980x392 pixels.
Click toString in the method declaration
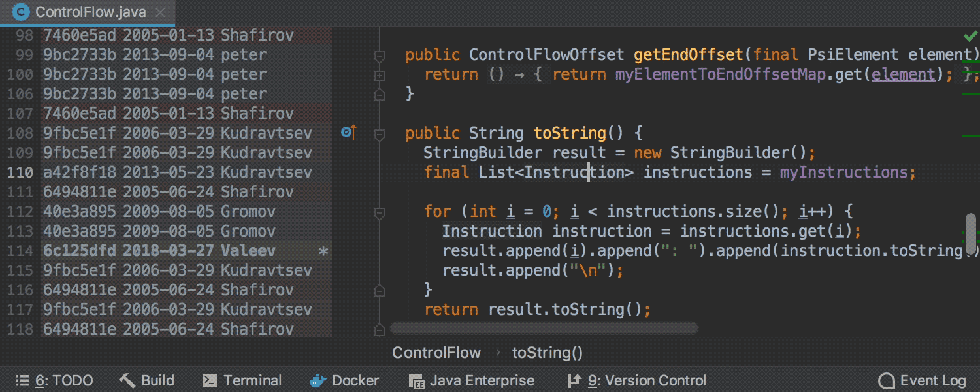[570, 133]
